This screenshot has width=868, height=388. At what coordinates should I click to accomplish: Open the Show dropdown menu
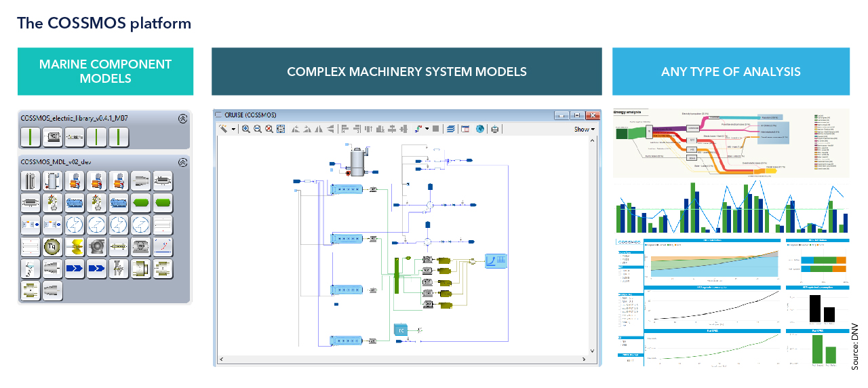(584, 129)
